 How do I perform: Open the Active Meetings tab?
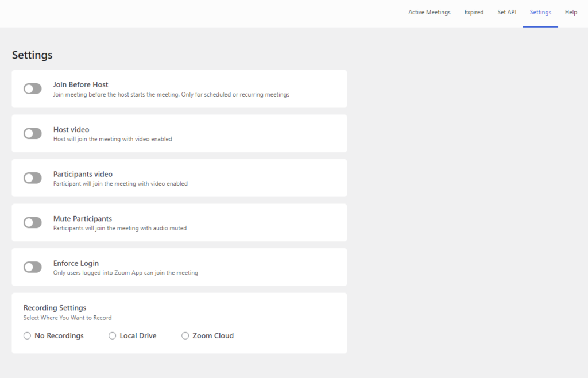[x=429, y=12]
